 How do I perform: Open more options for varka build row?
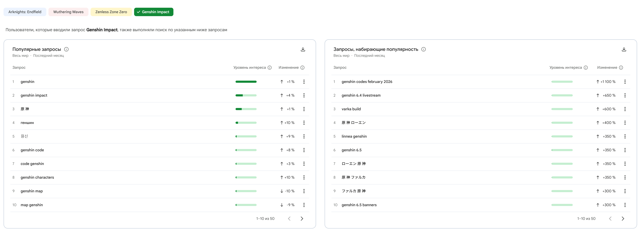625,109
